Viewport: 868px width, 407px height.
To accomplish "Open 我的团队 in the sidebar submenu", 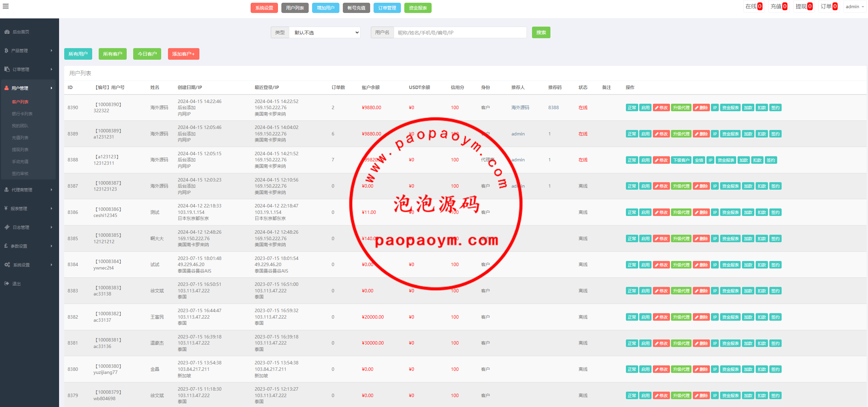I will click(20, 126).
